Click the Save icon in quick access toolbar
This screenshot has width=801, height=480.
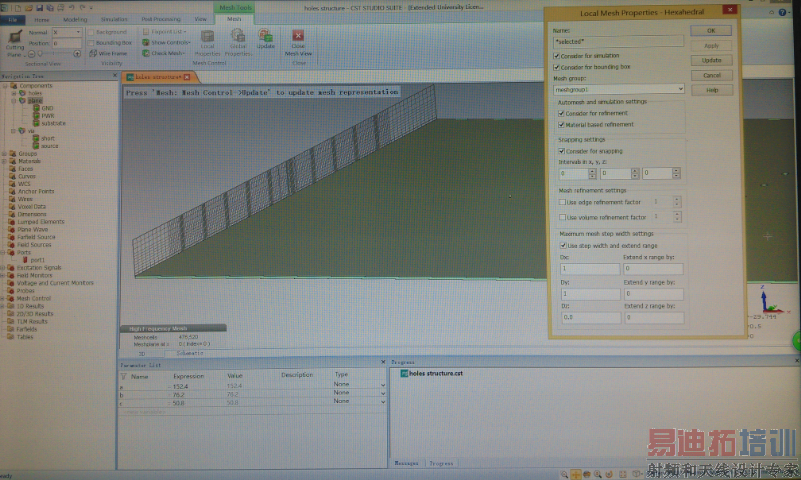coord(39,8)
